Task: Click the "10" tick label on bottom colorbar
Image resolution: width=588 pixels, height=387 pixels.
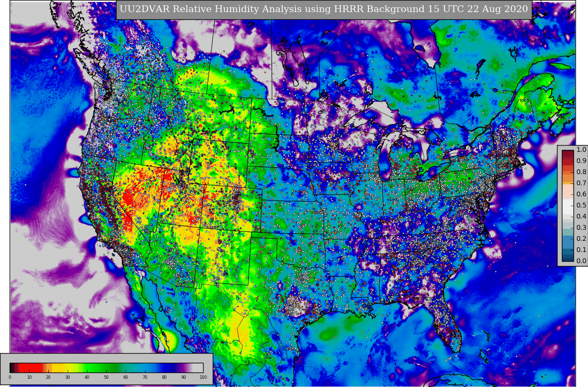Action: pos(29,377)
